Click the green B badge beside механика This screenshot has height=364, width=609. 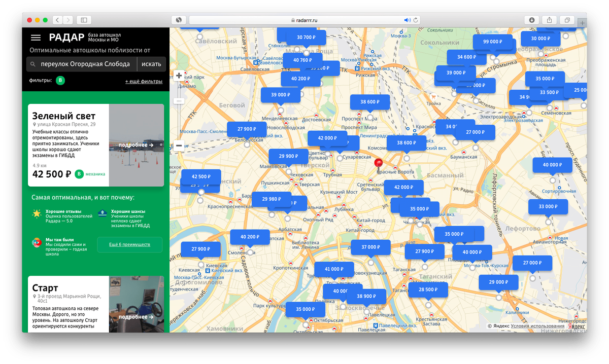(79, 174)
